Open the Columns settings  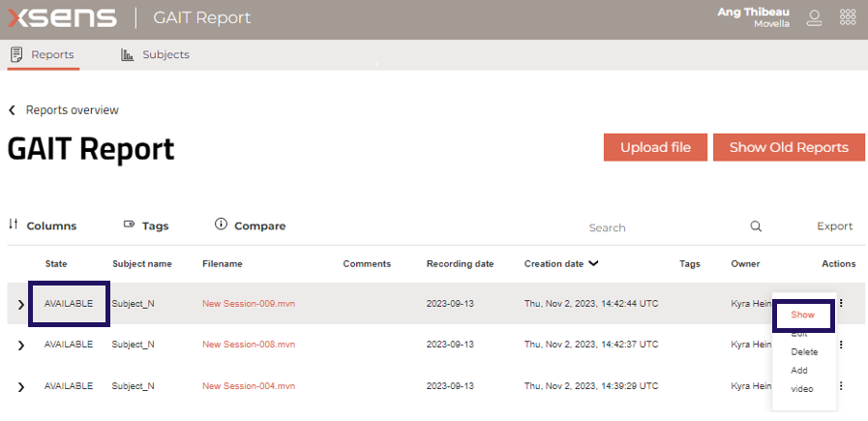coord(44,226)
